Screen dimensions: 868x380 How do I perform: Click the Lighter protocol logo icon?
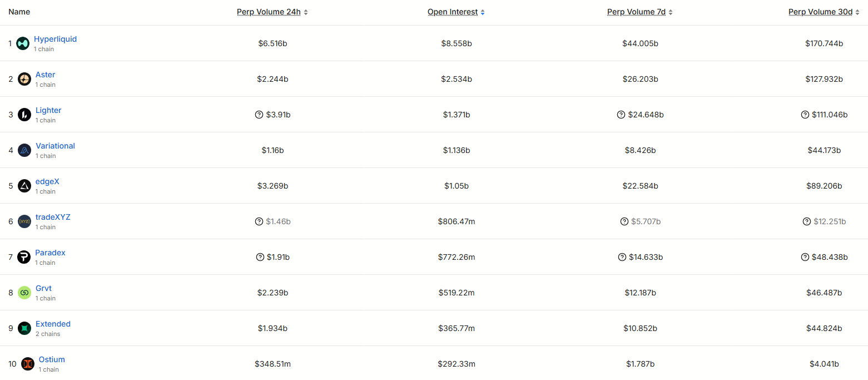pos(24,115)
